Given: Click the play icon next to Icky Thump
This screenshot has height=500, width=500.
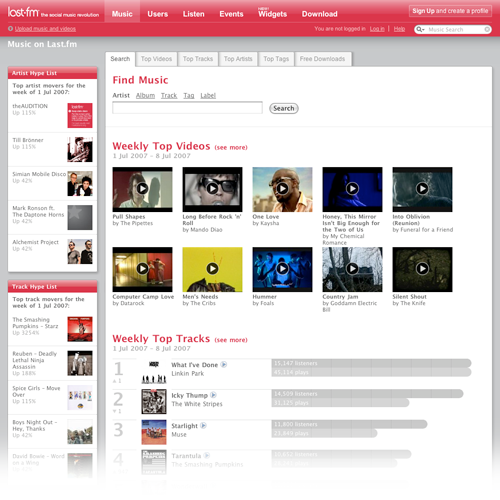Looking at the screenshot, I should pos(213,395).
